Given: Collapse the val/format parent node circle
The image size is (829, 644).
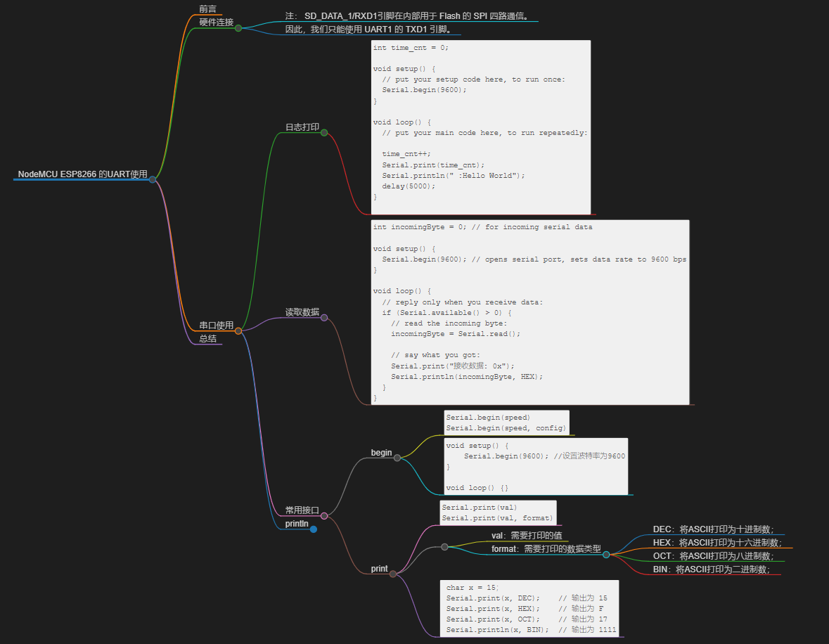Looking at the screenshot, I should click(444, 547).
